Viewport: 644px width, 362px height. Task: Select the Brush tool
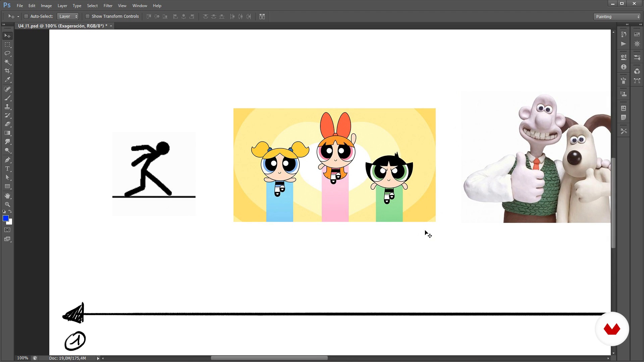tap(7, 98)
